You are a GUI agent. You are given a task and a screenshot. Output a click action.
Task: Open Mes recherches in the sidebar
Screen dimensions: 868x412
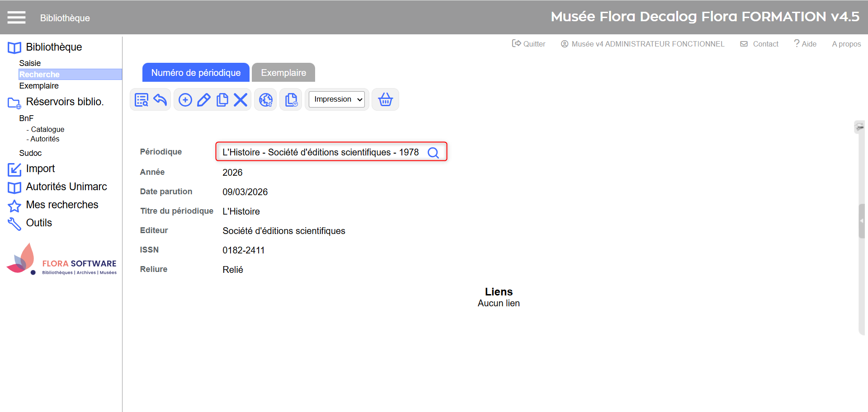pos(62,205)
